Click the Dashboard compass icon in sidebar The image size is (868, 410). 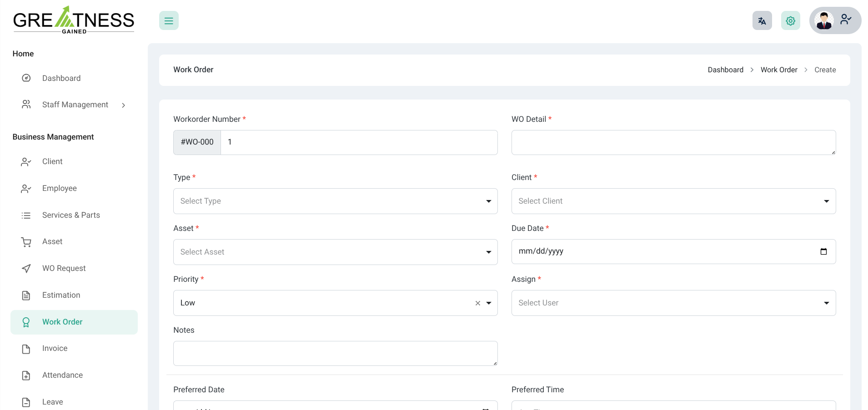click(x=26, y=78)
